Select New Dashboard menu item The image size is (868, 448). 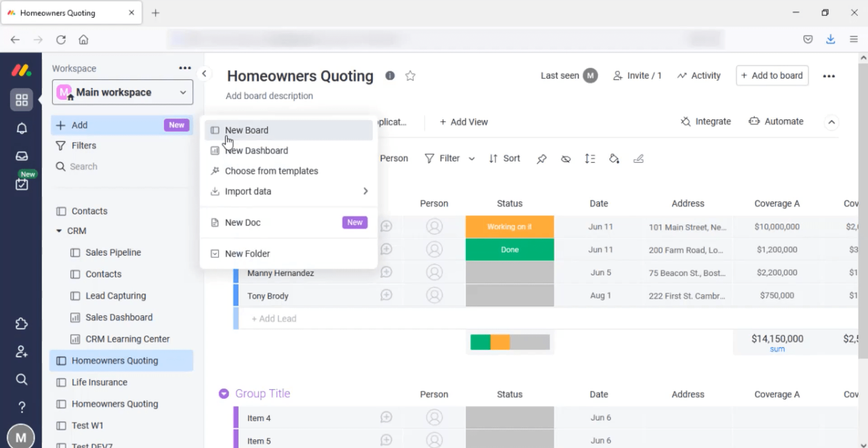point(288,151)
